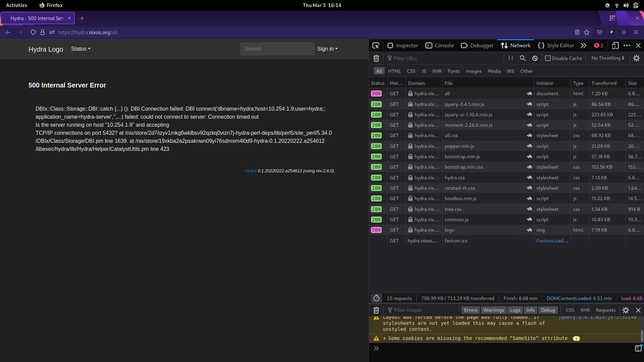Open console settings gear icon
Viewport: 644px width, 362px height.
626,310
